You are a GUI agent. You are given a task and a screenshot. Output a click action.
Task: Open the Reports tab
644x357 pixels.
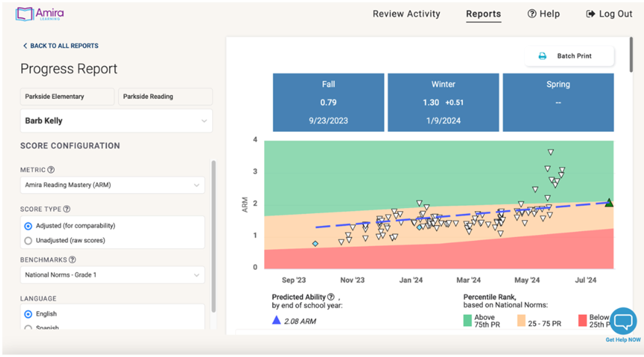pyautogui.click(x=483, y=14)
